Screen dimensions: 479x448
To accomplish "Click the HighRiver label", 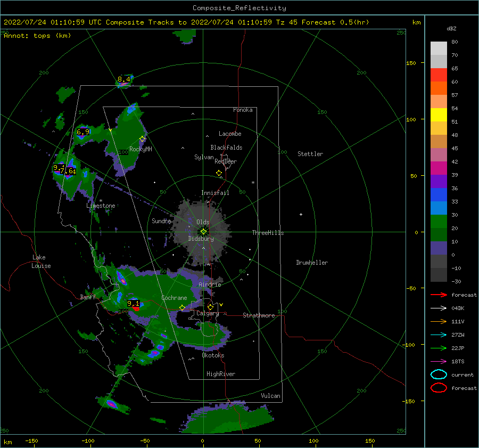I will (221, 374).
